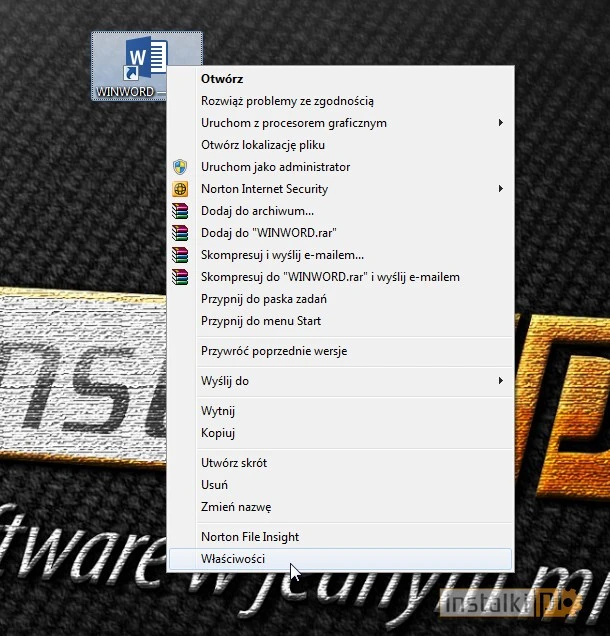Open Właściwości at the menu bottom
This screenshot has height=636, width=610.
point(233,559)
